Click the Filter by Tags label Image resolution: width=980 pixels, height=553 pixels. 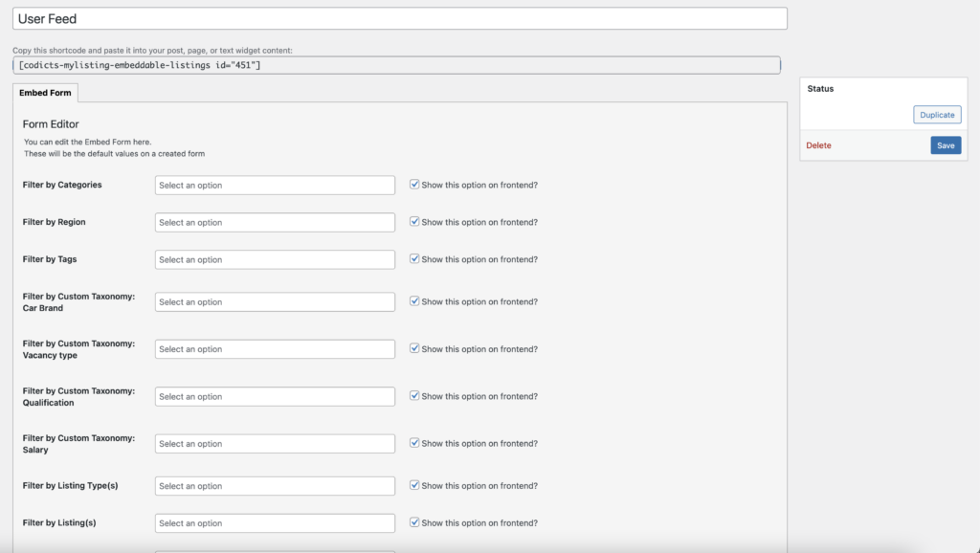click(50, 259)
